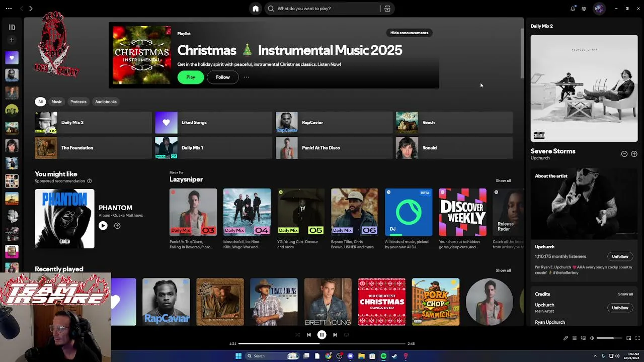Pause the current song
The width and height of the screenshot is (644, 362).
322,335
